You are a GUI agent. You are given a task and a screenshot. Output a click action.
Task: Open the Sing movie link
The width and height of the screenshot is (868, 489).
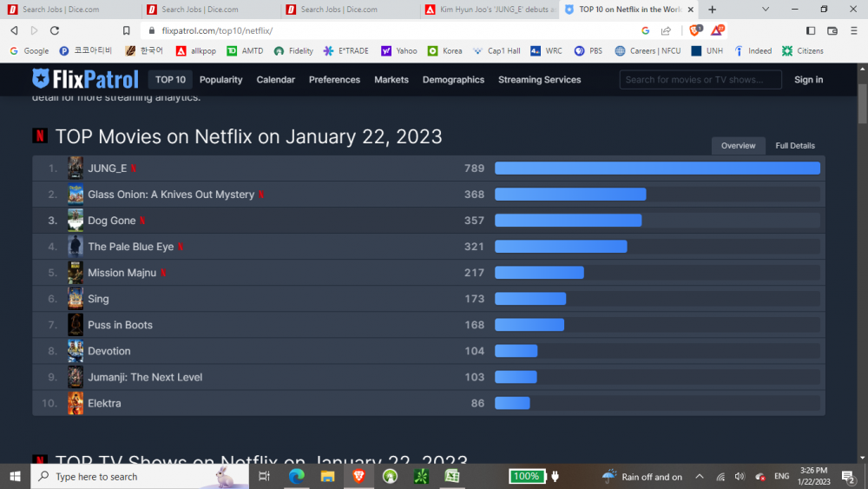click(x=99, y=299)
